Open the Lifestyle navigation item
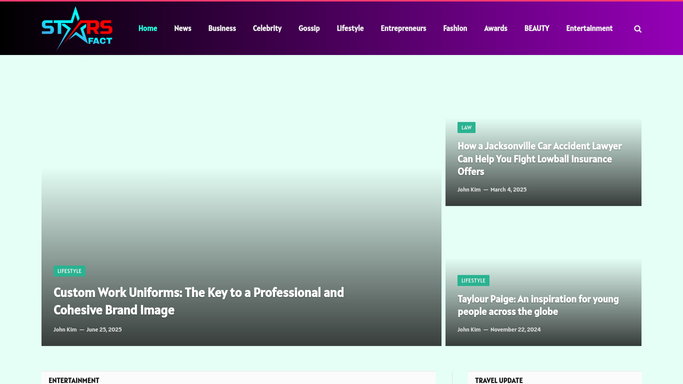Viewport: 683px width, 384px height. click(x=350, y=28)
